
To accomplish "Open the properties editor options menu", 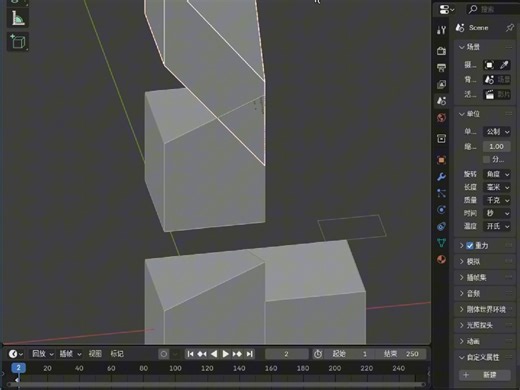I will pyautogui.click(x=446, y=10).
